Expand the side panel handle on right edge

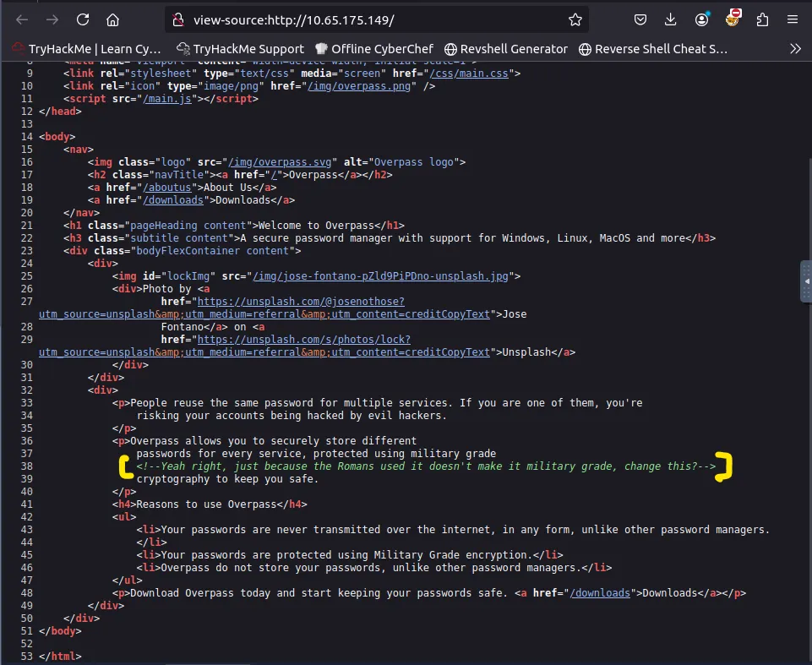[805, 281]
